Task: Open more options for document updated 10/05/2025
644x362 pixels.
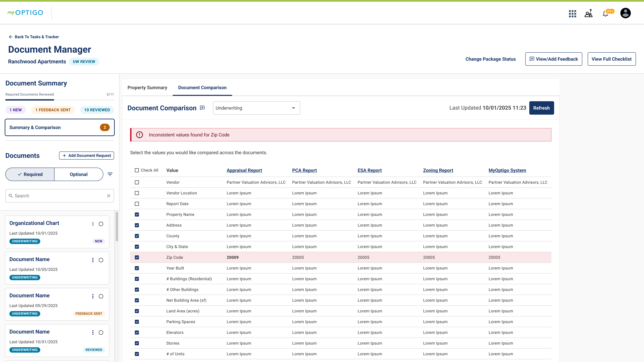Action: [x=93, y=260]
